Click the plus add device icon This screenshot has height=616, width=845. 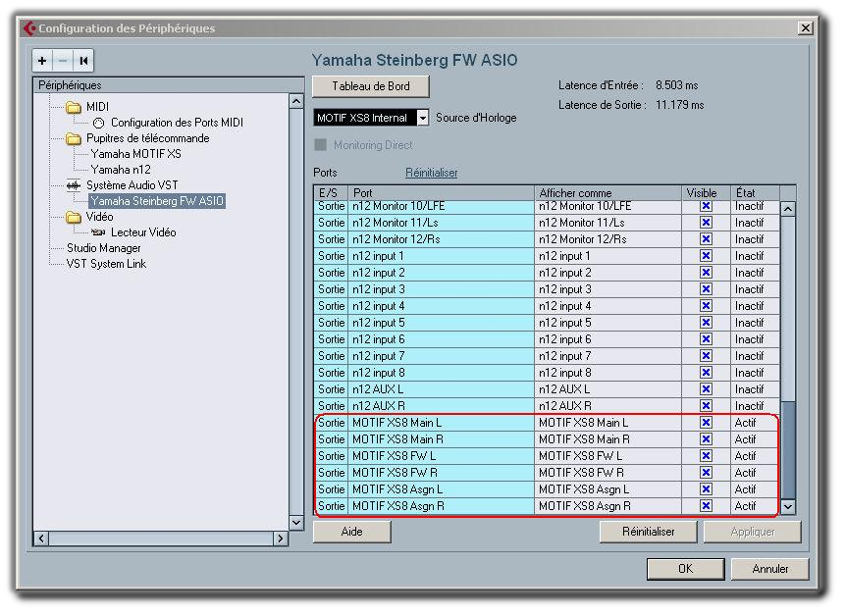click(x=42, y=61)
